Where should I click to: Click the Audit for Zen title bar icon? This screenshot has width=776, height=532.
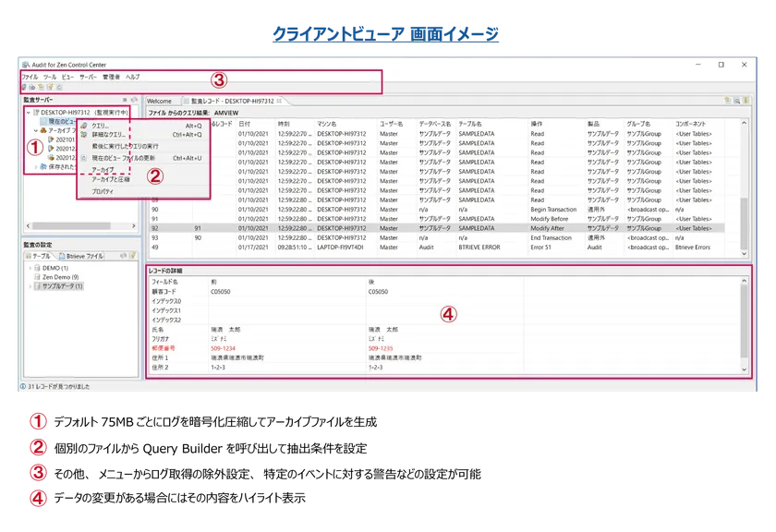pyautogui.click(x=26, y=65)
